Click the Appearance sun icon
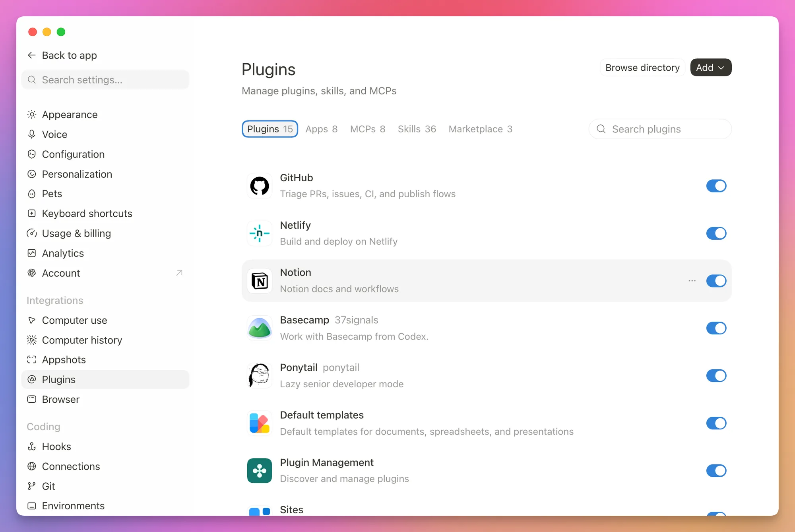 coord(32,115)
